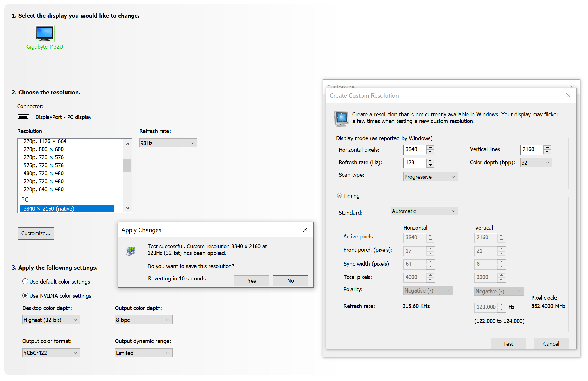Screen dimensions: 588x381
Task: Click Yes to save the resolution
Action: 252,281
